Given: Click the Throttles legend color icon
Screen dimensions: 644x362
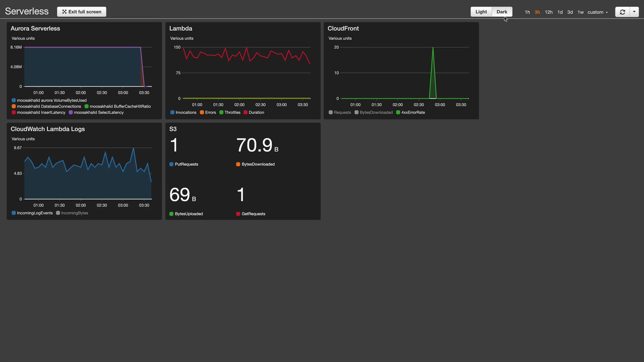Looking at the screenshot, I should point(221,113).
